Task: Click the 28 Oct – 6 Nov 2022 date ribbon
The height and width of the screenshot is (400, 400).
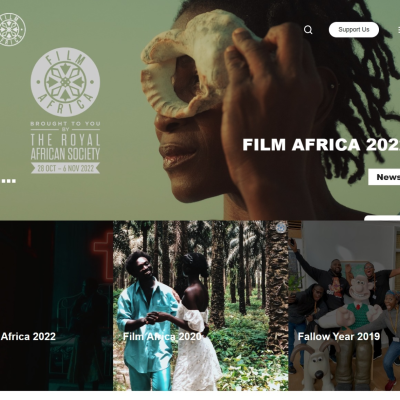Action: (65, 168)
